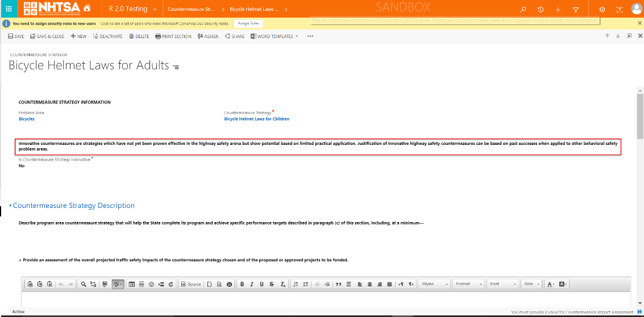644x317 pixels.
Task: Open the Size dropdown
Action: (x=531, y=284)
